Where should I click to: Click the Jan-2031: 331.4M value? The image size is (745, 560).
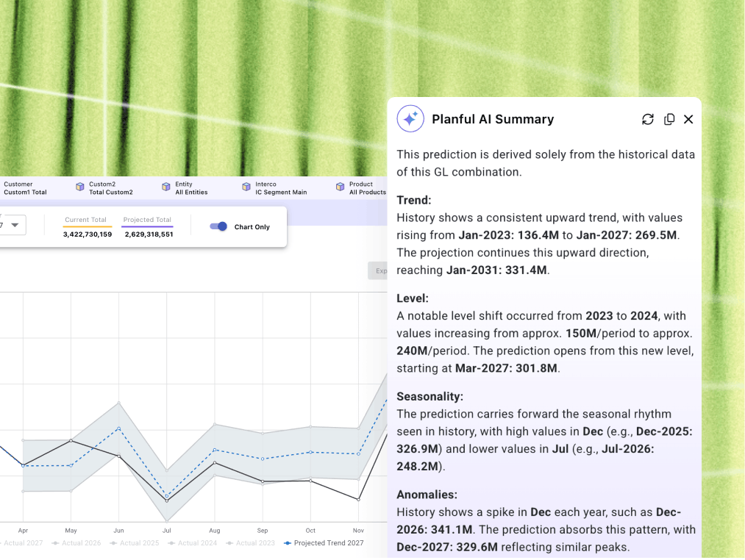[496, 270]
